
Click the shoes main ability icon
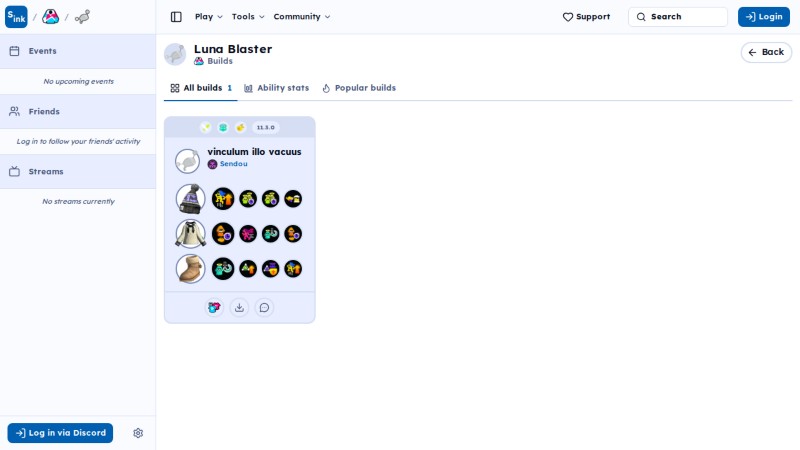point(223,268)
